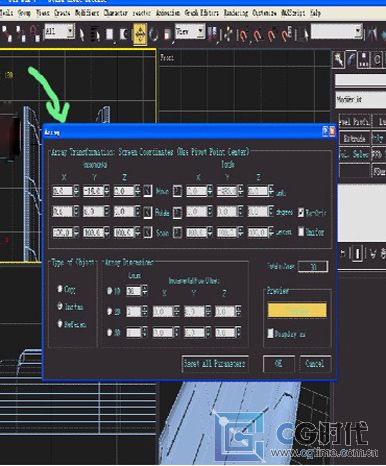This screenshot has width=386, height=466.
Task: Click the Bind to Space Warp icon
Action: 35,33
